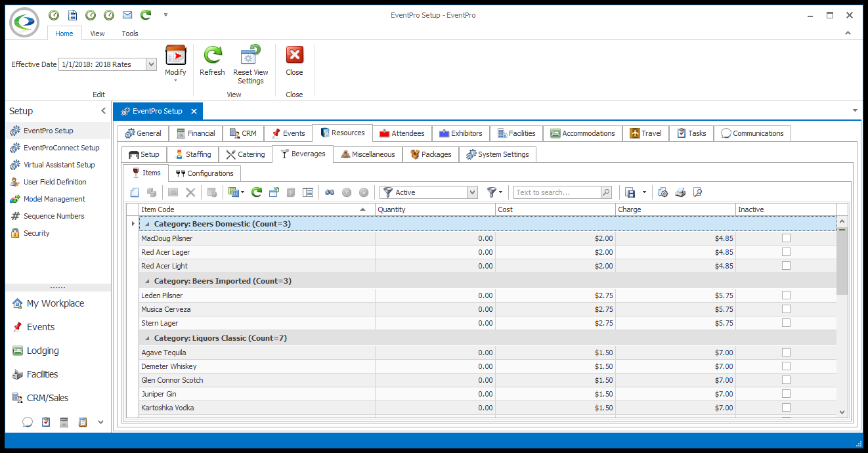Switch to the View ribbon tab

tap(97, 33)
